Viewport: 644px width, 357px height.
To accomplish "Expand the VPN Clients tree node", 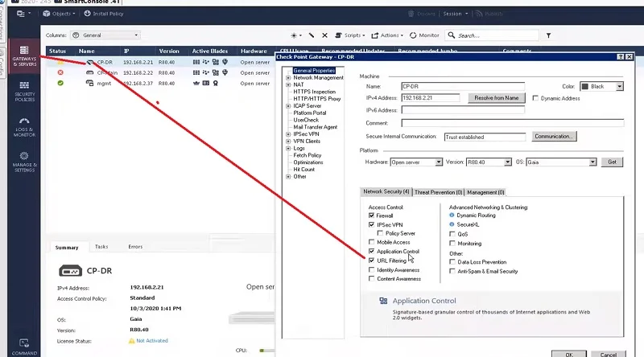I will (288, 142).
